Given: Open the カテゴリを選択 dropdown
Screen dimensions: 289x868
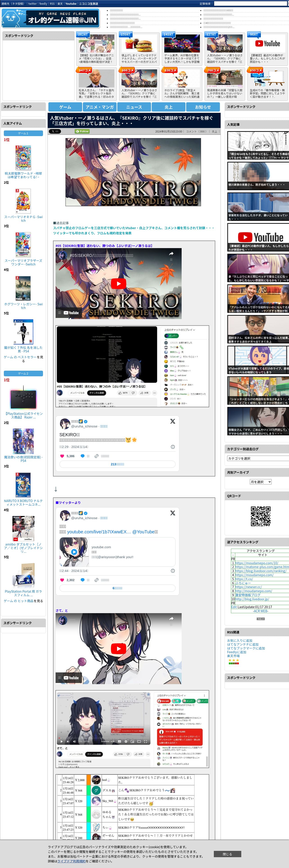Looking at the screenshot, I should [258, 458].
